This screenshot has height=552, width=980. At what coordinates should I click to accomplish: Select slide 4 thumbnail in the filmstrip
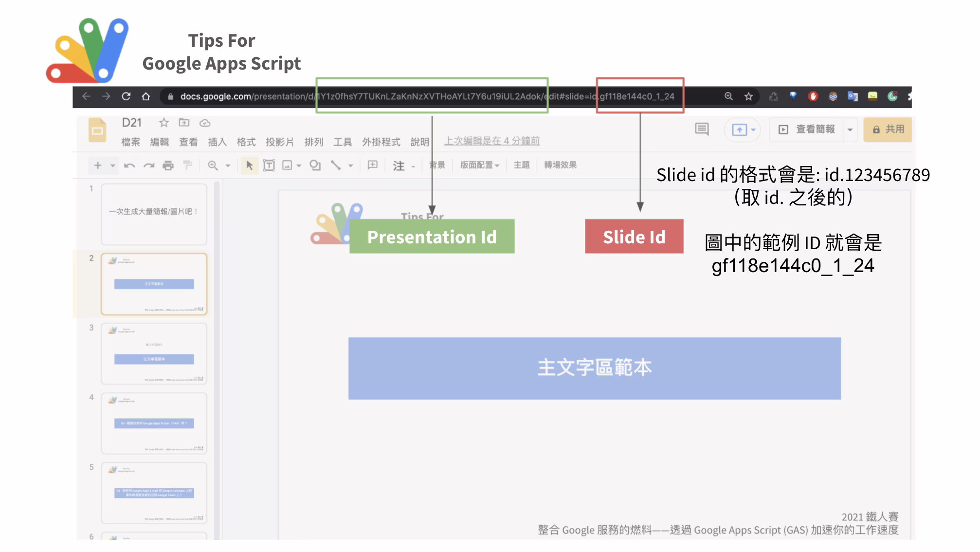(x=154, y=423)
